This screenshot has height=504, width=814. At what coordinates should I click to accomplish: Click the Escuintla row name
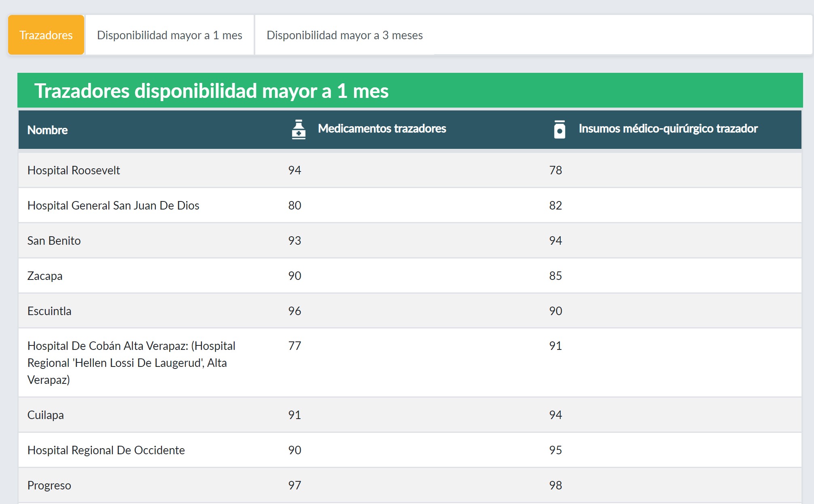[x=49, y=311]
